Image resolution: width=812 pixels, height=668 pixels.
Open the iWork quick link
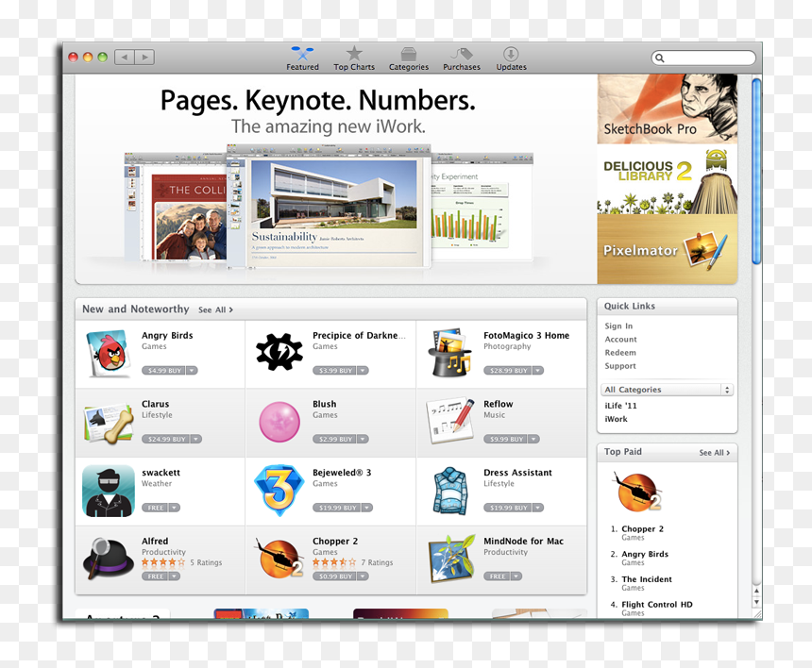coord(616,419)
